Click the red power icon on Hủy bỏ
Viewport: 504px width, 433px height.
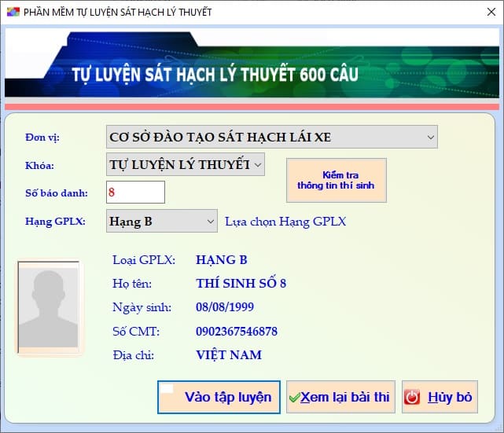412,398
